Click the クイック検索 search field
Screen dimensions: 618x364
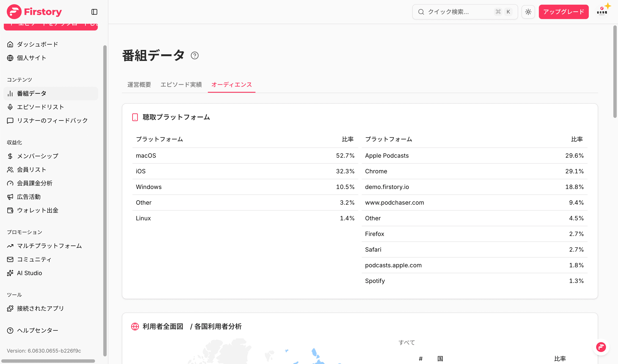(x=465, y=12)
